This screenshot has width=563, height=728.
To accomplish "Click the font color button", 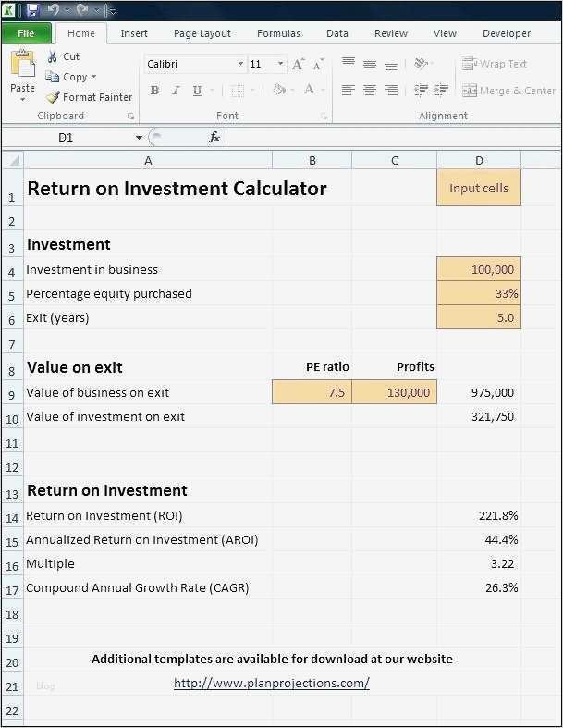I will [309, 91].
